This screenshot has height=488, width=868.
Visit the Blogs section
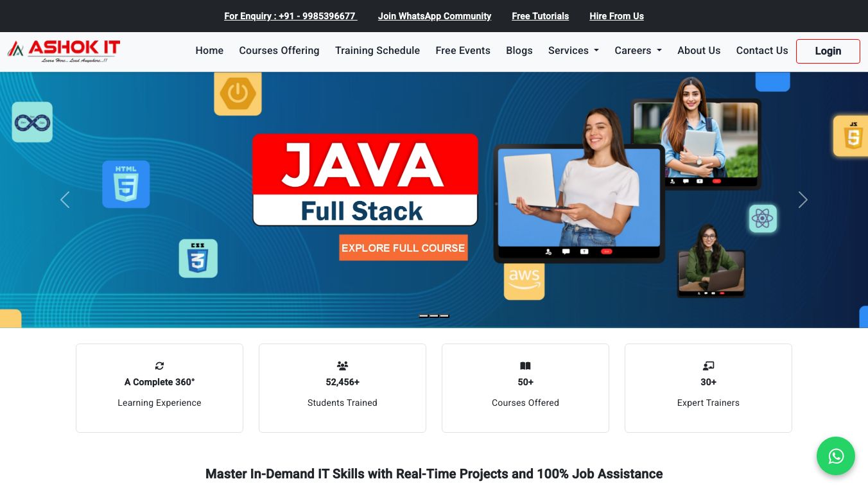pyautogui.click(x=519, y=51)
